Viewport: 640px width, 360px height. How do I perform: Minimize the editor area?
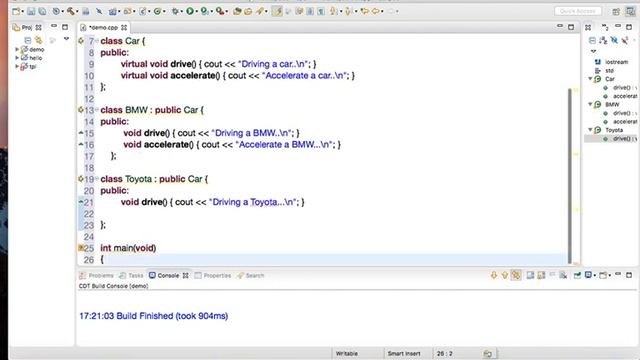560,27
